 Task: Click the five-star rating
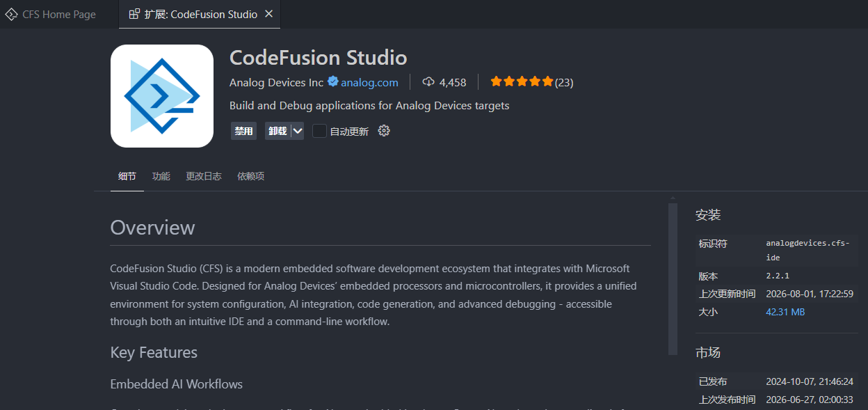(522, 81)
